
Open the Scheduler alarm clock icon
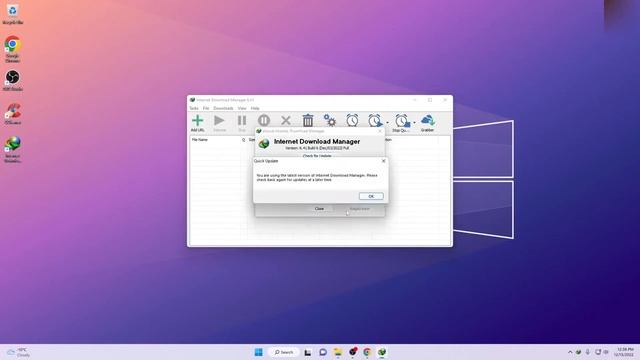(352, 120)
